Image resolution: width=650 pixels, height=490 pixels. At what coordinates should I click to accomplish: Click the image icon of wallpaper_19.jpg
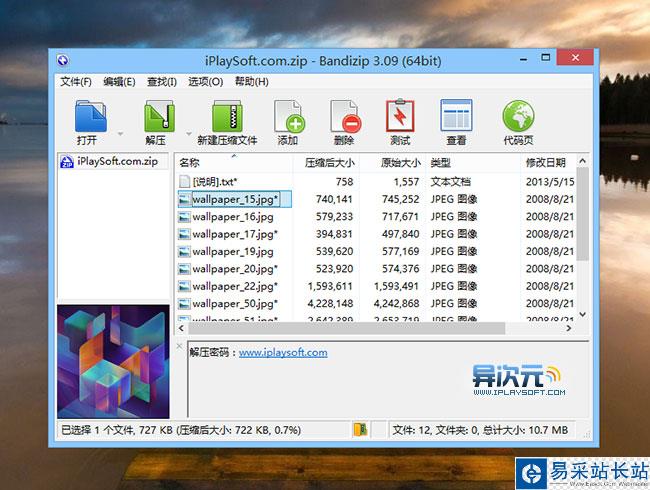[x=184, y=252]
